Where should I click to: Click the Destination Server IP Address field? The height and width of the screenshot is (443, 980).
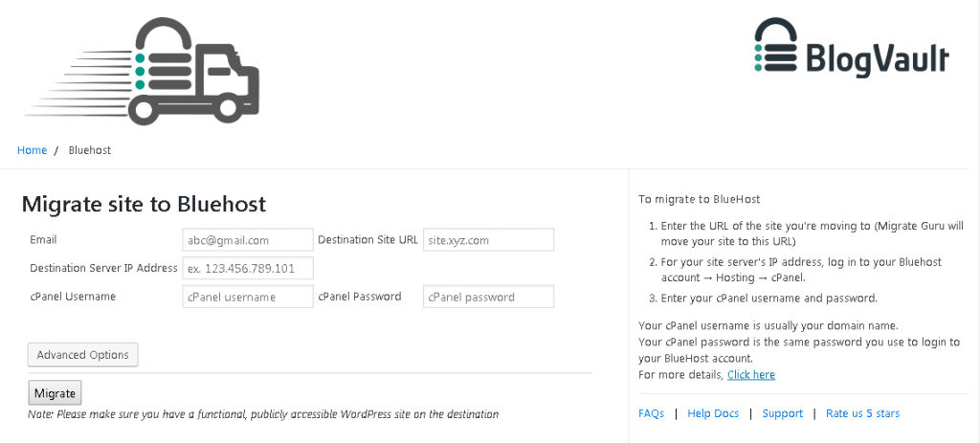[248, 269]
